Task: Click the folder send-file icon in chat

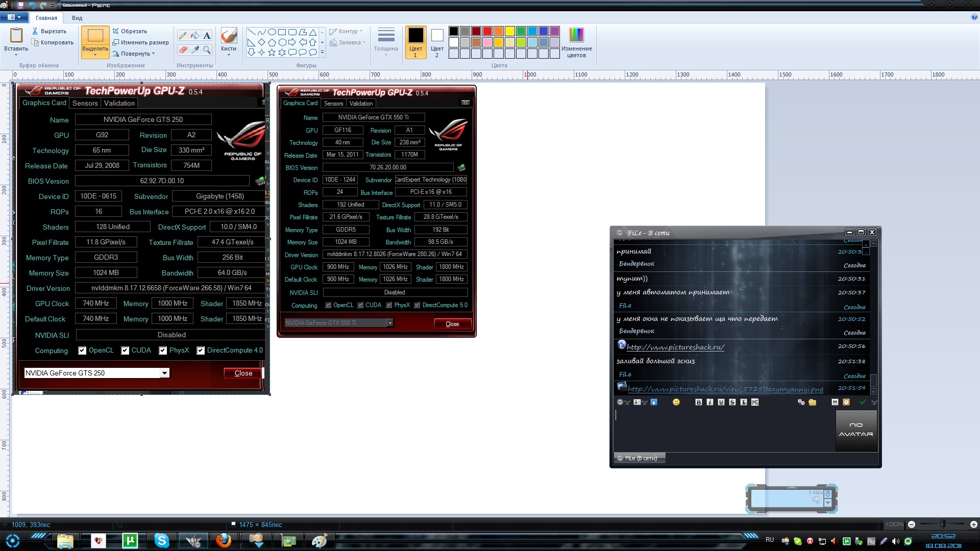Action: point(812,402)
